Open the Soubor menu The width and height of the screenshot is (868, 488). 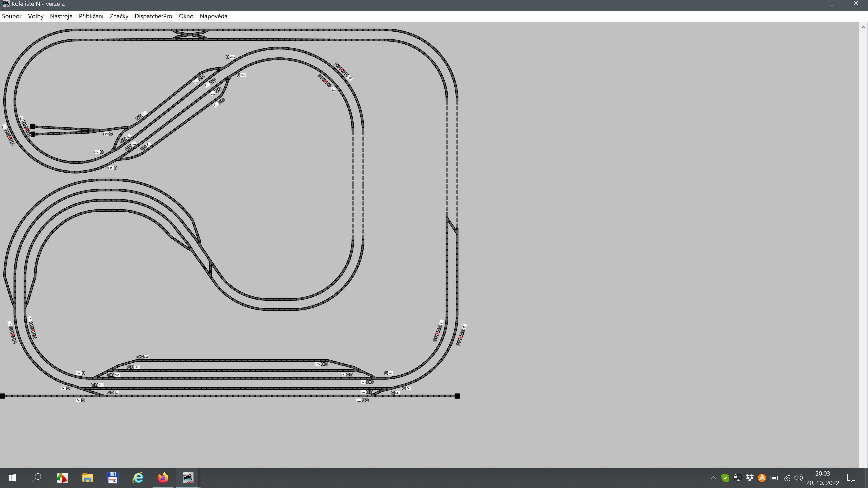[x=12, y=16]
